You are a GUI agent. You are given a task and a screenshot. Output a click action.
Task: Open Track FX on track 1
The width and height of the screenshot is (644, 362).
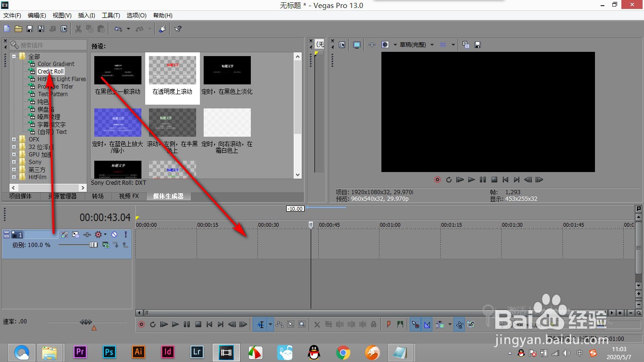87,234
